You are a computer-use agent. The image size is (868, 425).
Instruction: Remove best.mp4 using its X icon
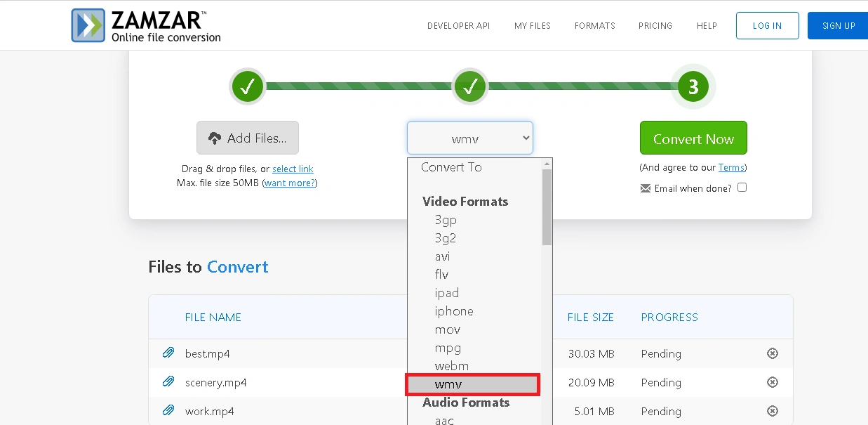773,353
